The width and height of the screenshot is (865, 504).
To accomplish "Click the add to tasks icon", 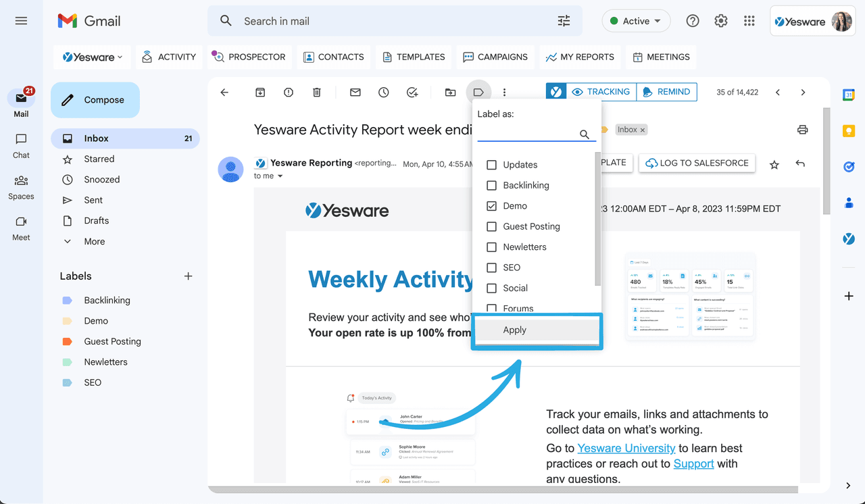I will point(412,93).
